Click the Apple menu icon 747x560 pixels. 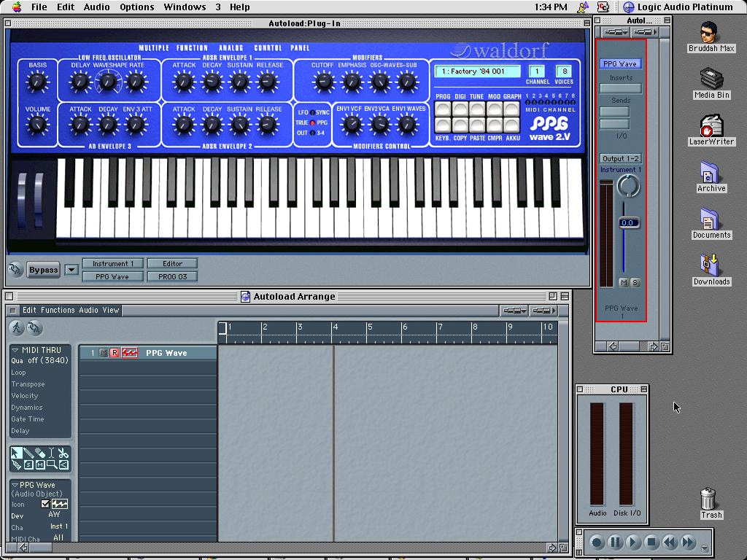pos(17,7)
